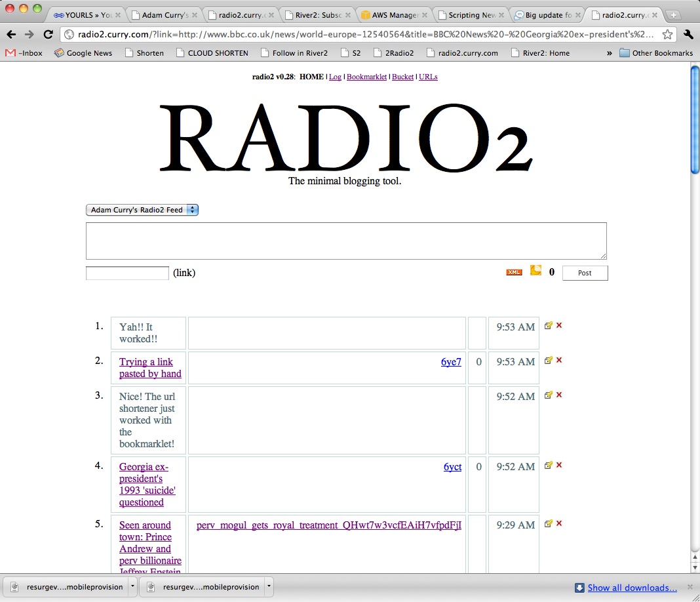The height and width of the screenshot is (602, 700).
Task: Switch to the River2: Subsc tab
Action: [x=318, y=15]
